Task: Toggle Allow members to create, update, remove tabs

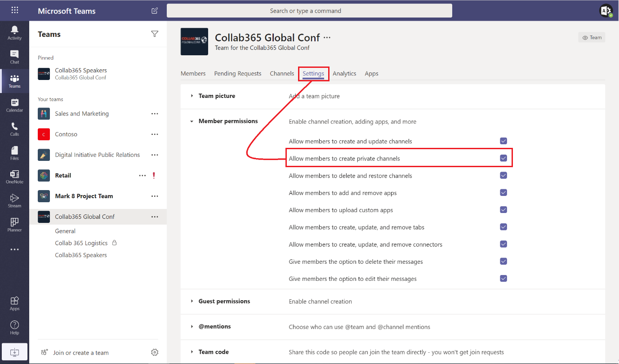Action: click(503, 227)
